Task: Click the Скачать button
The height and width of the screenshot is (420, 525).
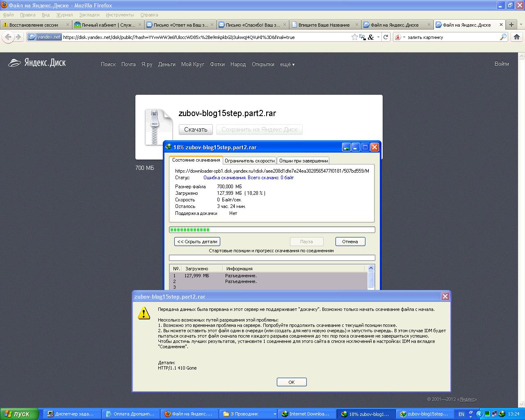Action: click(x=196, y=130)
